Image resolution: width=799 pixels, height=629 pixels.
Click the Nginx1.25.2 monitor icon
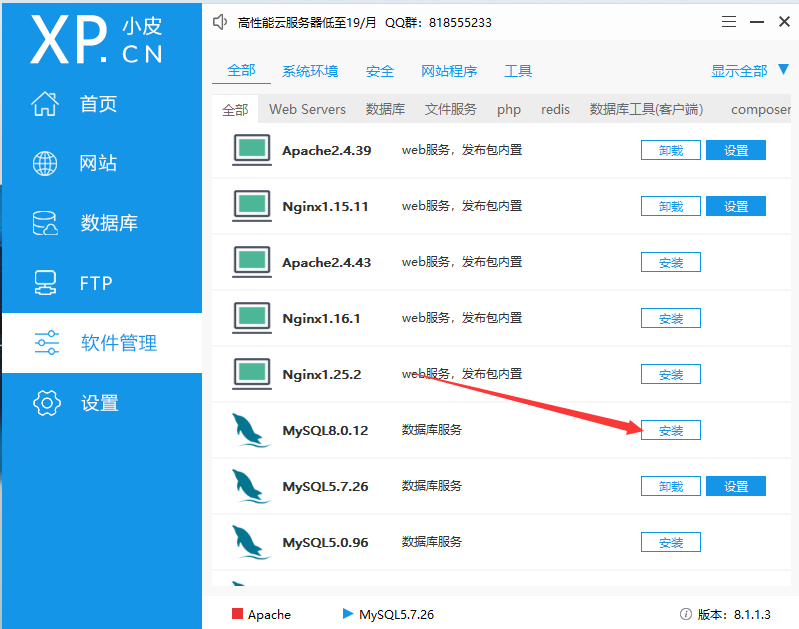coord(252,374)
